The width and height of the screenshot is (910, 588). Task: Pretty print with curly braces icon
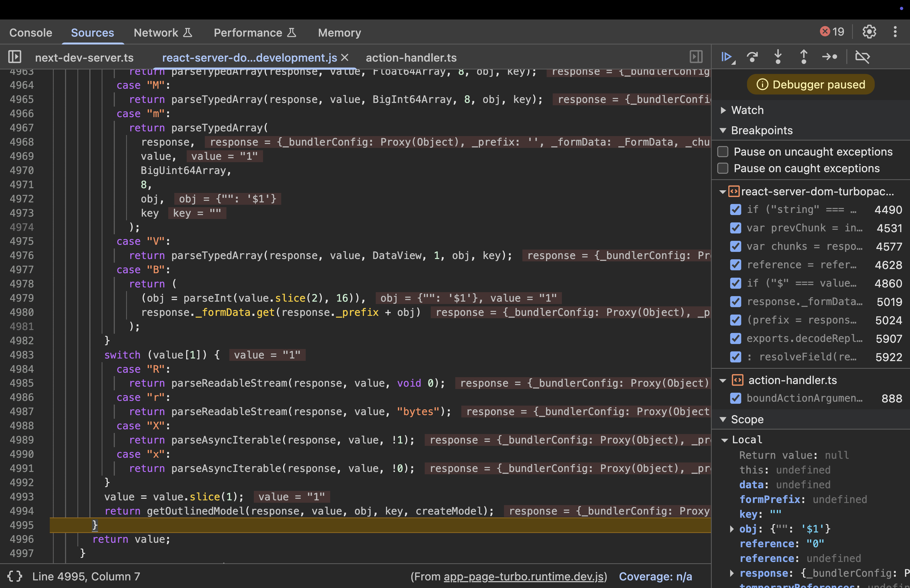15,576
